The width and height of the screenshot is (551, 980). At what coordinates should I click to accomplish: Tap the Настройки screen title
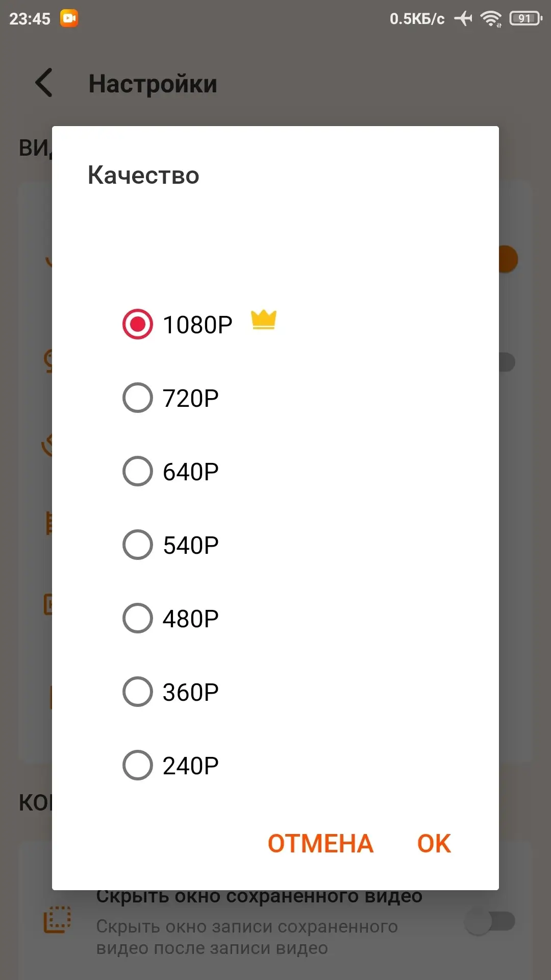click(153, 84)
